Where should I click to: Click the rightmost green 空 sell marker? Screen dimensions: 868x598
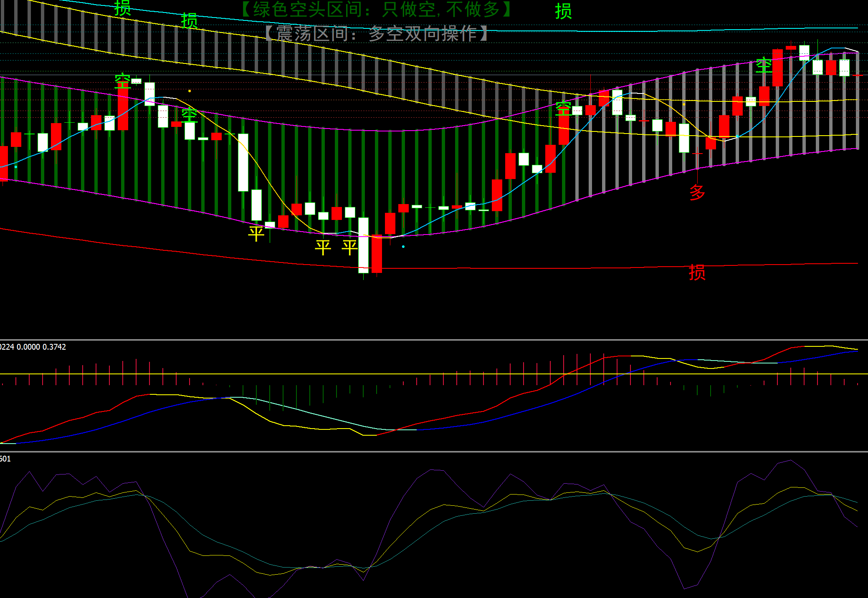pos(764,66)
